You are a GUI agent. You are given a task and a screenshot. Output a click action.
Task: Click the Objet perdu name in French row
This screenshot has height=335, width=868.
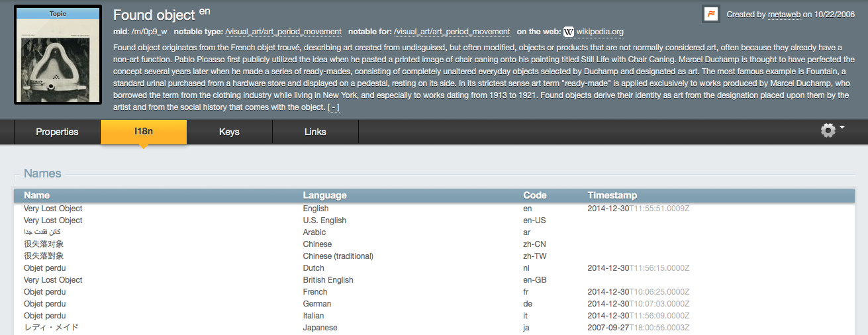pyautogui.click(x=45, y=292)
